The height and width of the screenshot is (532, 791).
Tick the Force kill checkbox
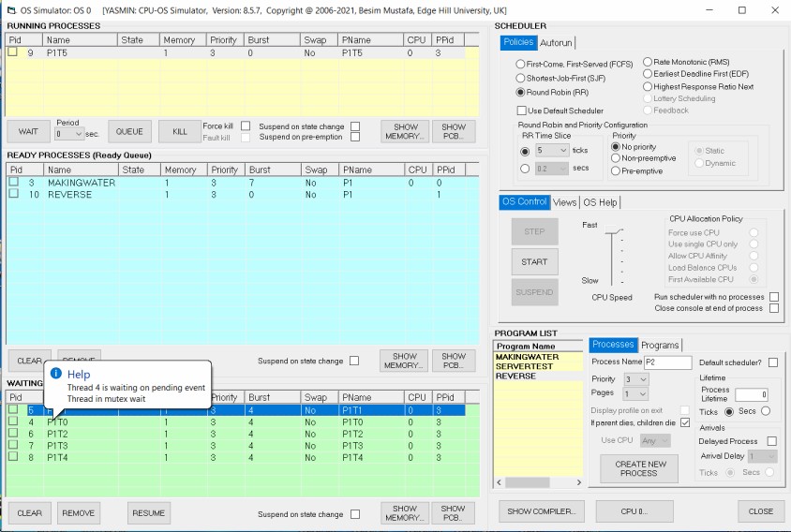coord(246,126)
